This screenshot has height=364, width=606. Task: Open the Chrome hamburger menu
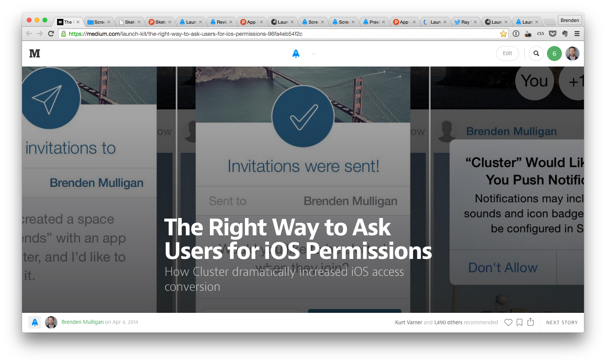click(577, 34)
